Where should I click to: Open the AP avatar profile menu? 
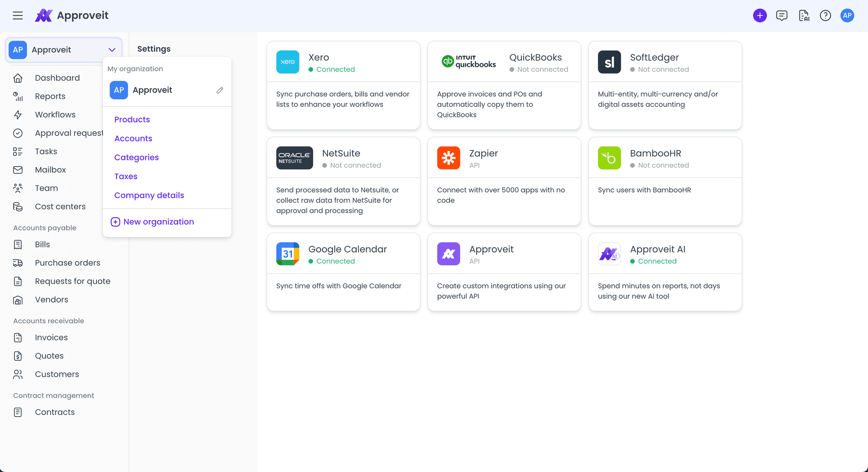coord(847,15)
